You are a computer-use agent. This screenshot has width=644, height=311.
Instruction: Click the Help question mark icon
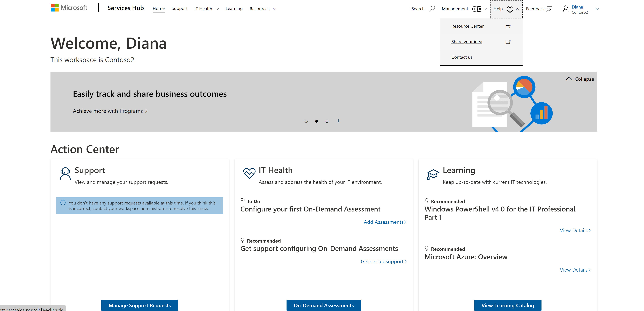click(510, 9)
